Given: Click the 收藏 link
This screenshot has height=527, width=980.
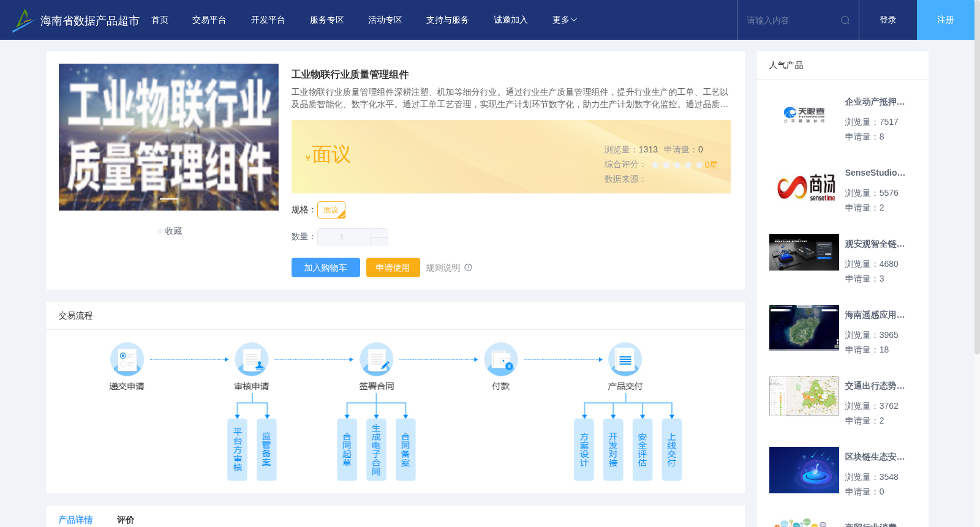Looking at the screenshot, I should [x=173, y=231].
